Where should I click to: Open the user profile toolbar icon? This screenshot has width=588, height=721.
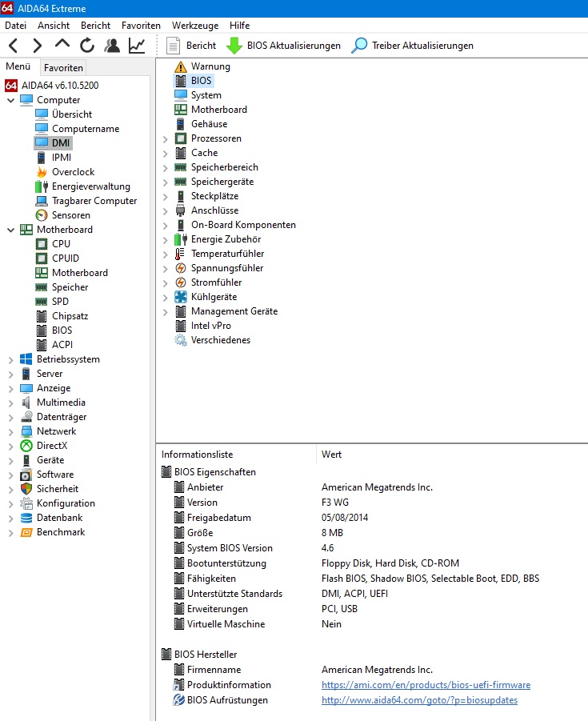point(112,46)
